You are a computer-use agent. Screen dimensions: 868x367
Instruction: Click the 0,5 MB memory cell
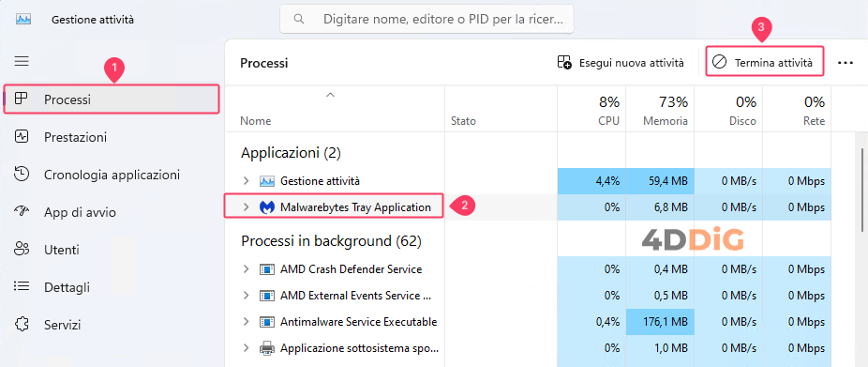(x=660, y=296)
